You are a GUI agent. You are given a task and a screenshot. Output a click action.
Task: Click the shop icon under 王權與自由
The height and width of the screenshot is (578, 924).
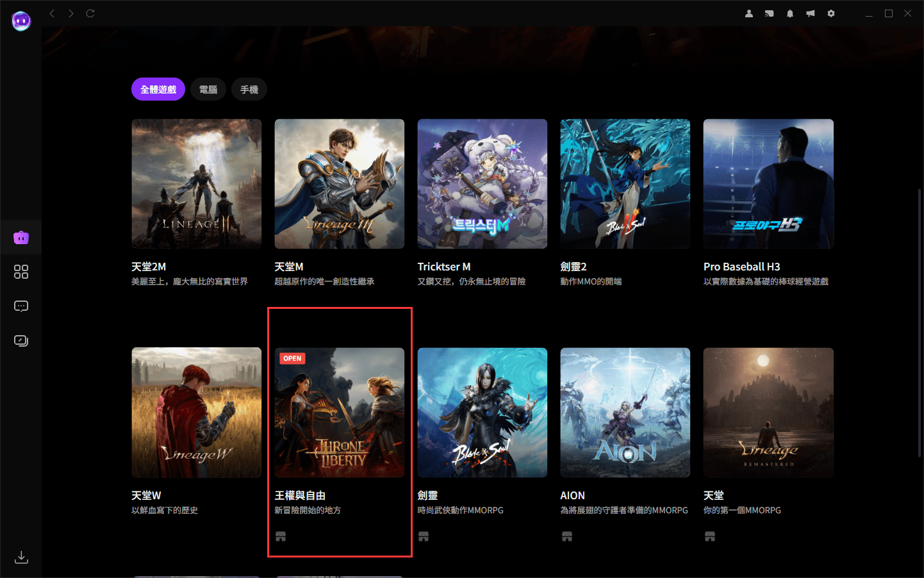[281, 536]
